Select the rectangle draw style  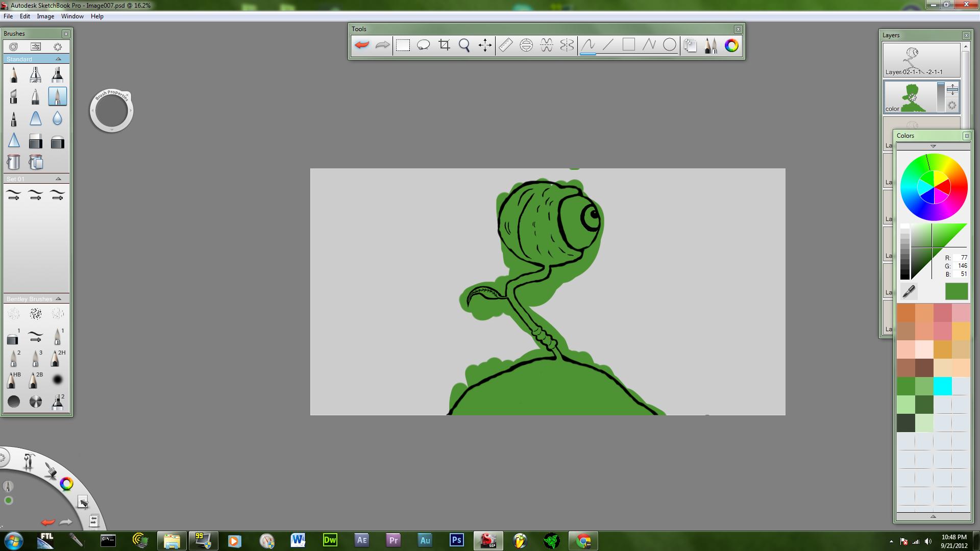(x=629, y=45)
